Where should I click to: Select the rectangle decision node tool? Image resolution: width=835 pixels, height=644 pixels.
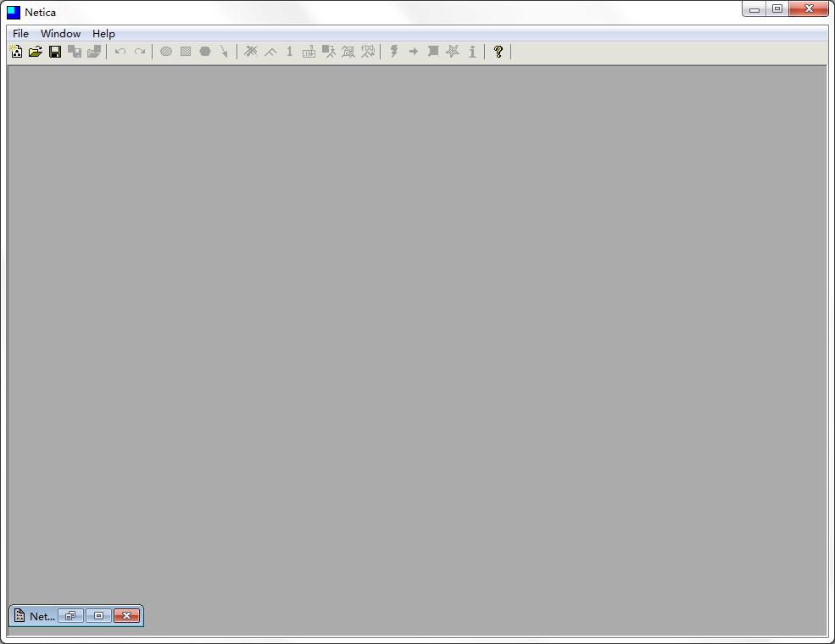coord(186,52)
